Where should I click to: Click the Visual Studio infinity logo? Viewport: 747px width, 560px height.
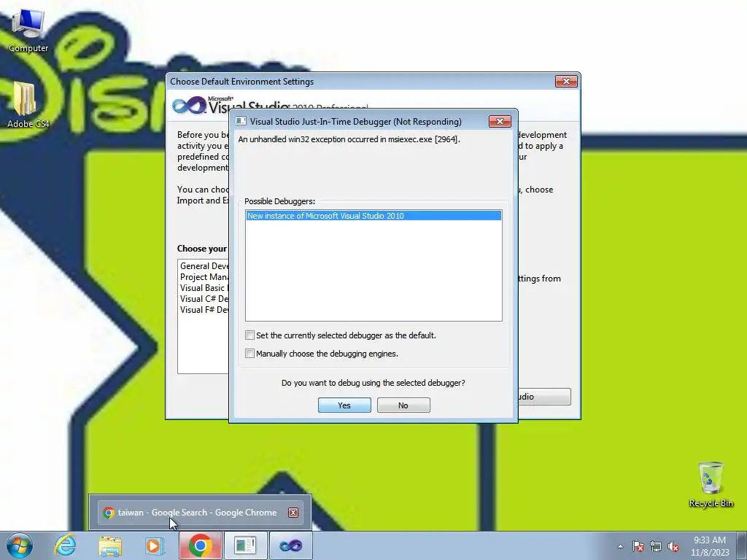pos(189,105)
